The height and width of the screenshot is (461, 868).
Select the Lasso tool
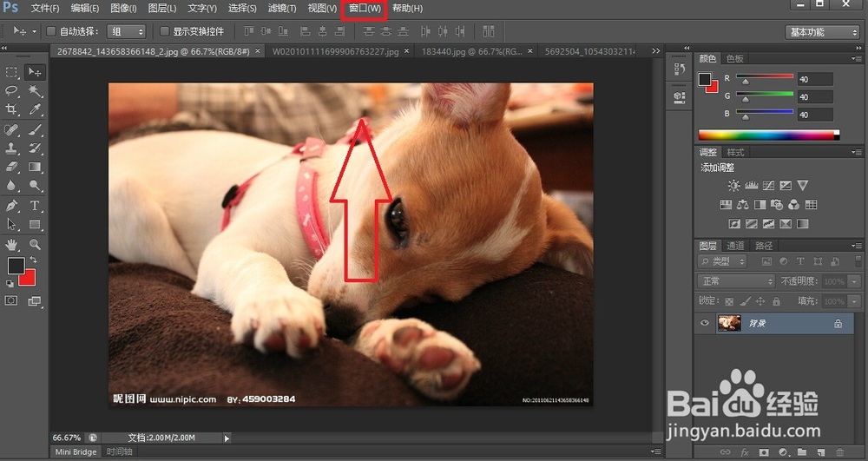(11, 91)
